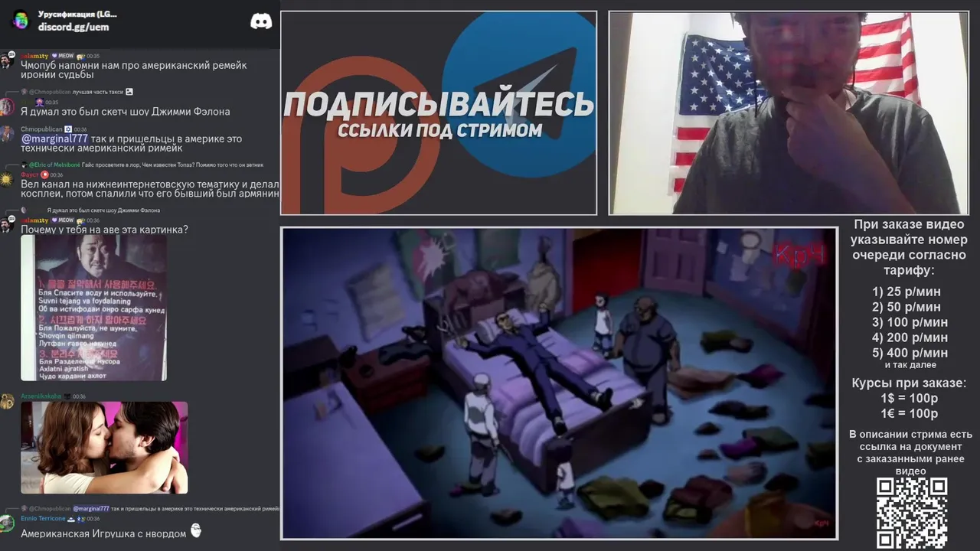Screen dimensions: 980x551
Task: Click the '1) 25 р/мин' tariff line
Action: 906,292
